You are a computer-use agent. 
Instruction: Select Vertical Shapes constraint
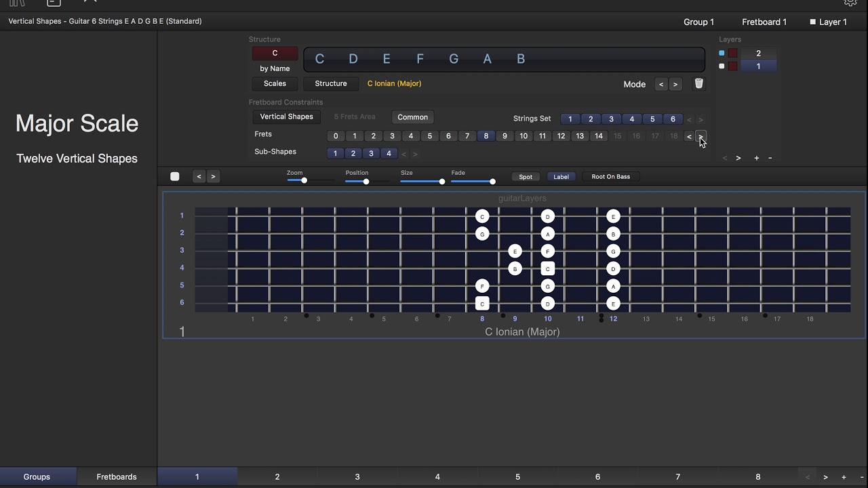click(x=287, y=117)
